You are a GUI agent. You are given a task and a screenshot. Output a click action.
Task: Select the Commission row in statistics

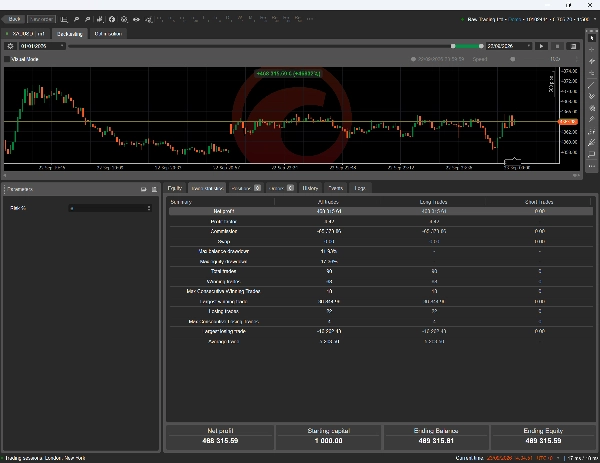381,231
